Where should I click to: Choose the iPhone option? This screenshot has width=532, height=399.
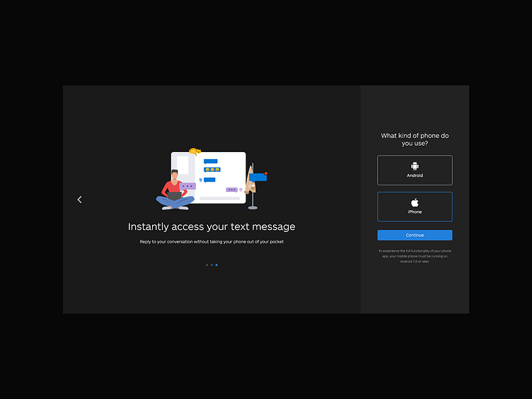point(415,207)
